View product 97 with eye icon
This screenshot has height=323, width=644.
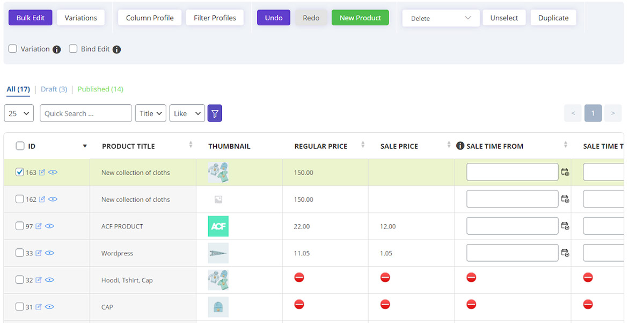tap(49, 226)
